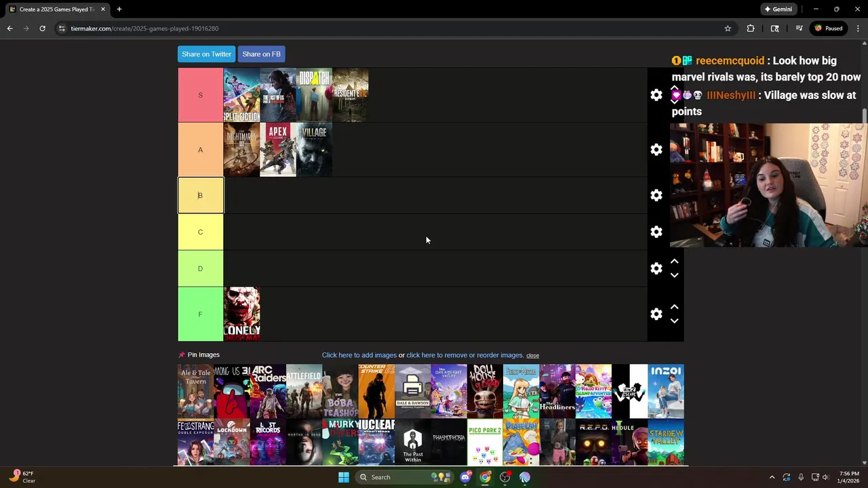Edit the B tier label
The image size is (868, 488).
(x=200, y=195)
